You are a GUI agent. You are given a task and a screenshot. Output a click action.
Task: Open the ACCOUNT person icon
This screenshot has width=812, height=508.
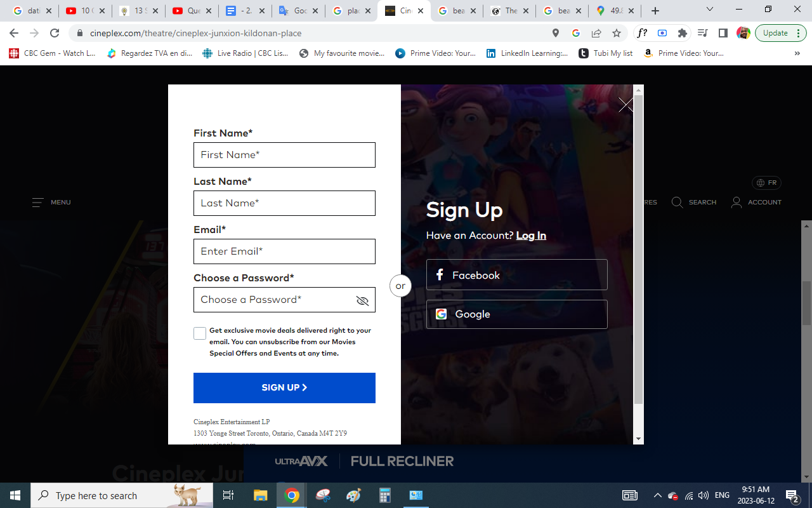[737, 202]
